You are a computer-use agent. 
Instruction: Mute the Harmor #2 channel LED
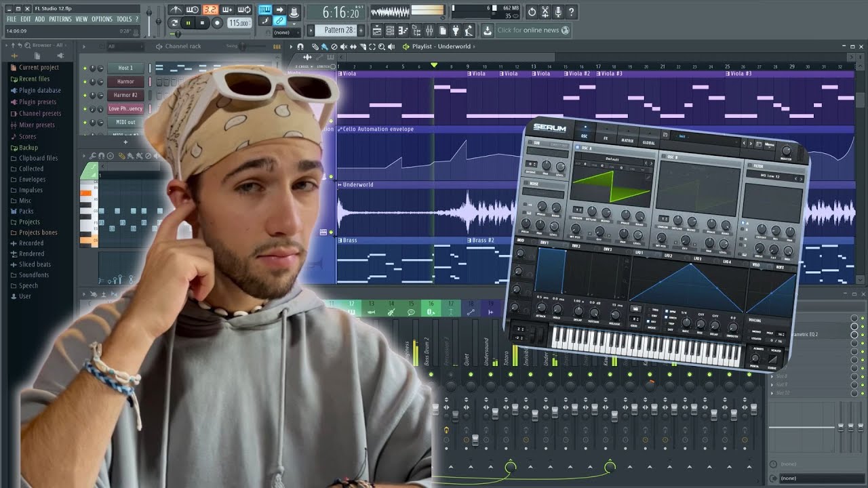point(85,96)
